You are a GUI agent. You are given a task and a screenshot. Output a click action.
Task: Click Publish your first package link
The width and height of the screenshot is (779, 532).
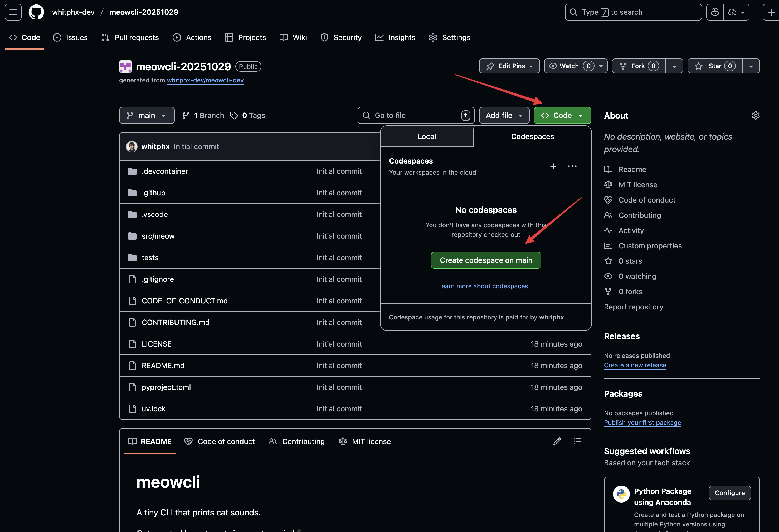click(x=642, y=422)
